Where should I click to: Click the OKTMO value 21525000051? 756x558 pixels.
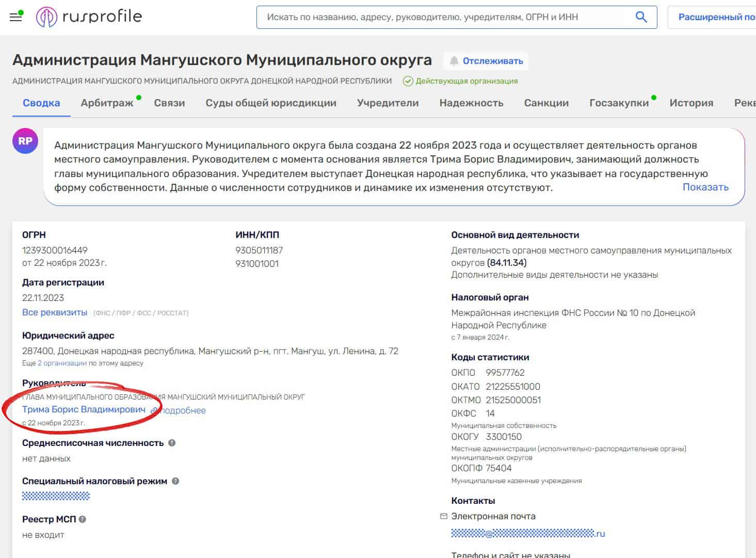click(513, 400)
